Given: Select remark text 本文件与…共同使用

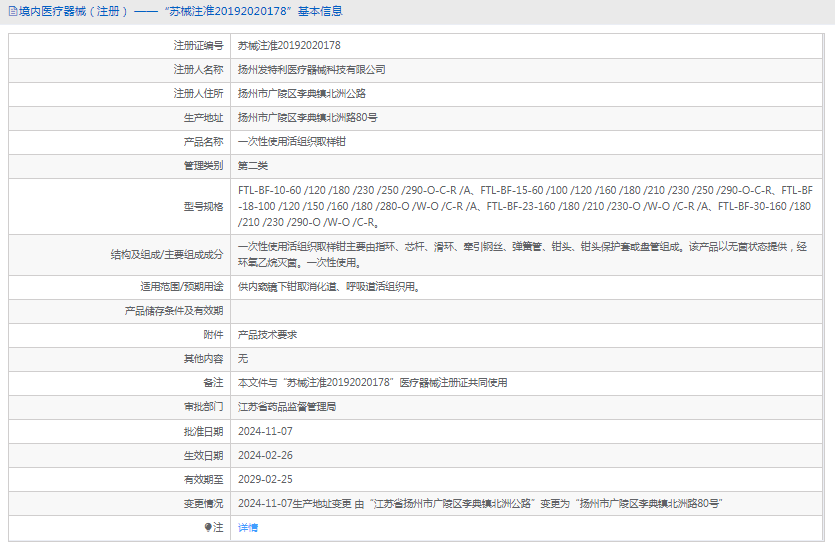Looking at the screenshot, I should 372,383.
